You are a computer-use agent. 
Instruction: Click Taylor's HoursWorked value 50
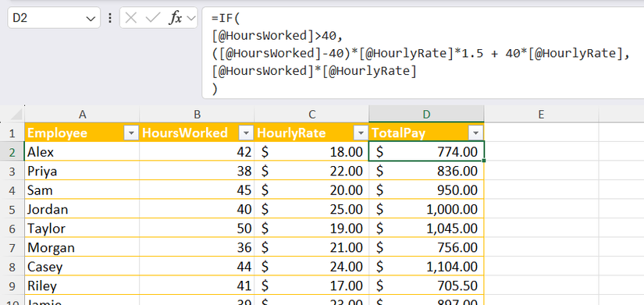coord(197,229)
